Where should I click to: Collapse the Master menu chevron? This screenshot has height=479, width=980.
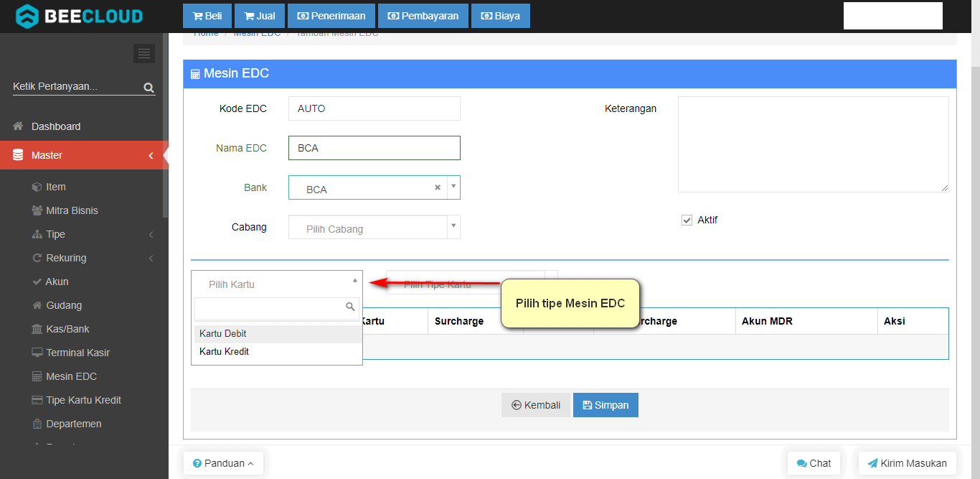(x=151, y=155)
